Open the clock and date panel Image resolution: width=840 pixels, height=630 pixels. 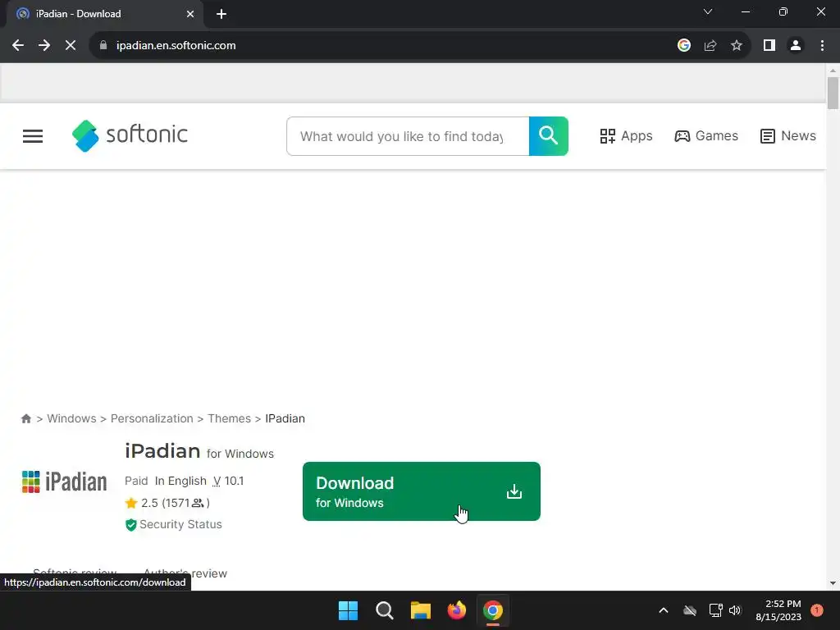pyautogui.click(x=778, y=610)
